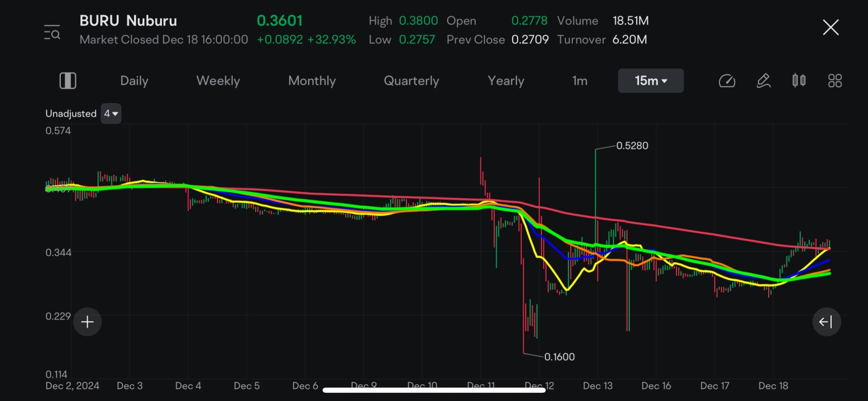
Task: Tap the 0.1600 low price marker
Action: pyautogui.click(x=559, y=357)
